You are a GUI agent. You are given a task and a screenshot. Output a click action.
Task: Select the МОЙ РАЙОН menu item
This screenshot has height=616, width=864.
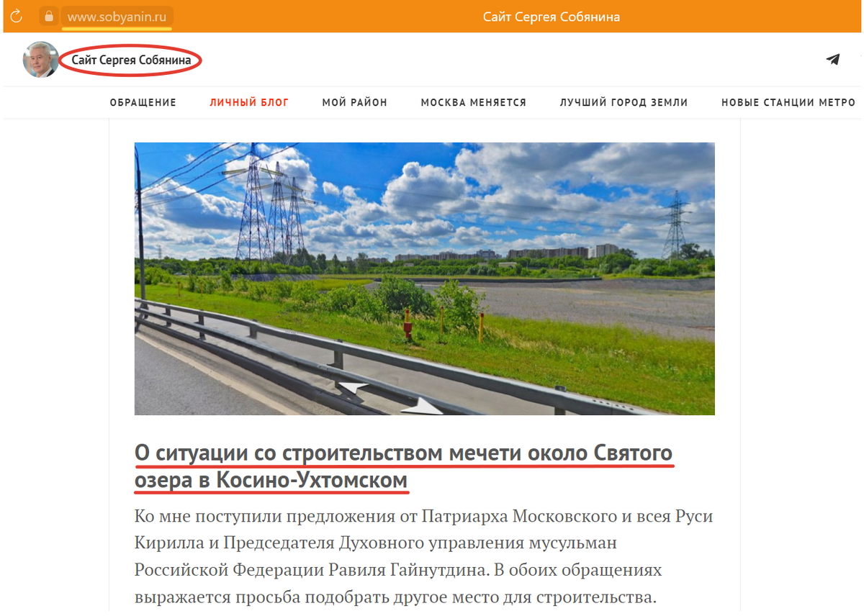[355, 103]
